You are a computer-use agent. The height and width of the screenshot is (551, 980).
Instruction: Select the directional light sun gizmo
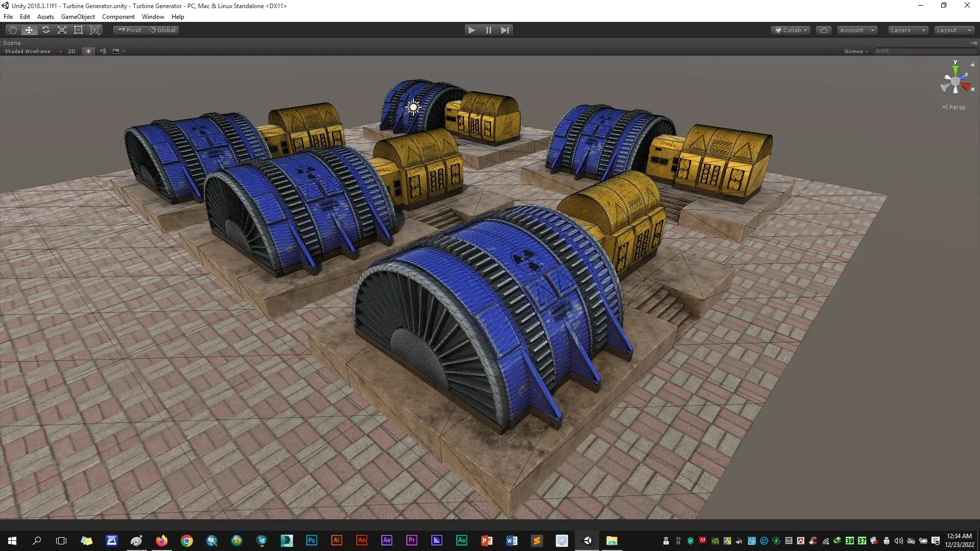point(413,107)
